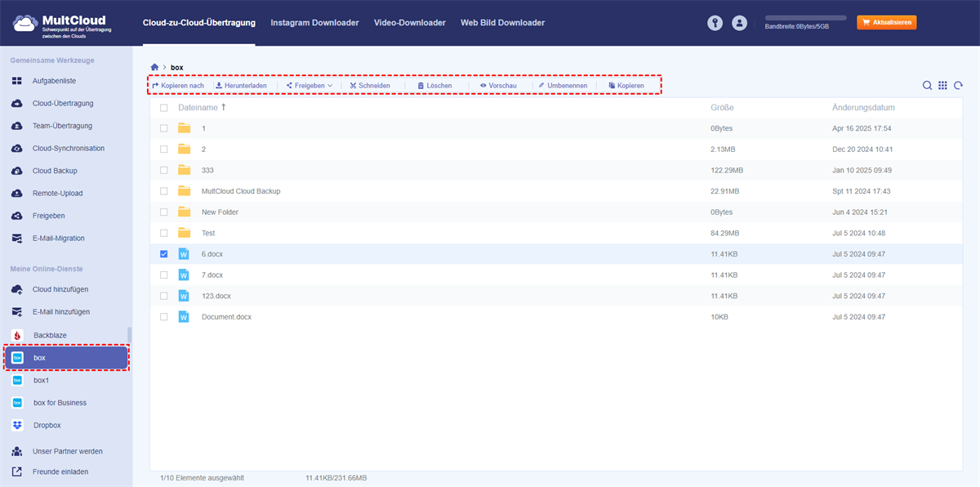The height and width of the screenshot is (487, 980).
Task: Click the box breadcrumb link
Action: 177,66
